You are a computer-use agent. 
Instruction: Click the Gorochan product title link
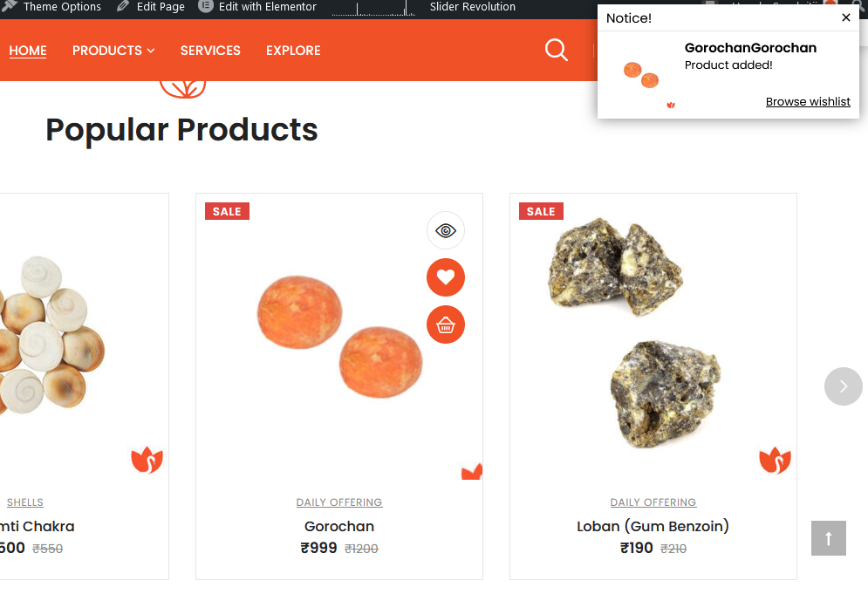point(339,526)
